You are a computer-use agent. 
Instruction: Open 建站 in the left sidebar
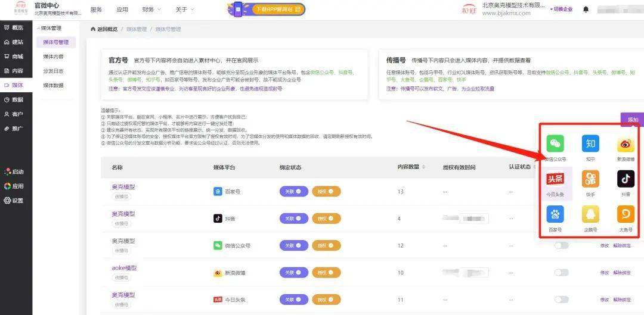[x=14, y=42]
